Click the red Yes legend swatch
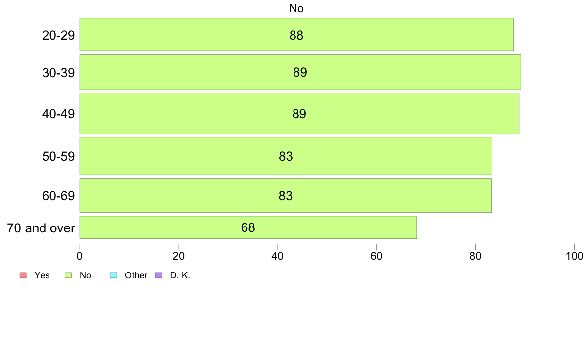 coord(23,275)
